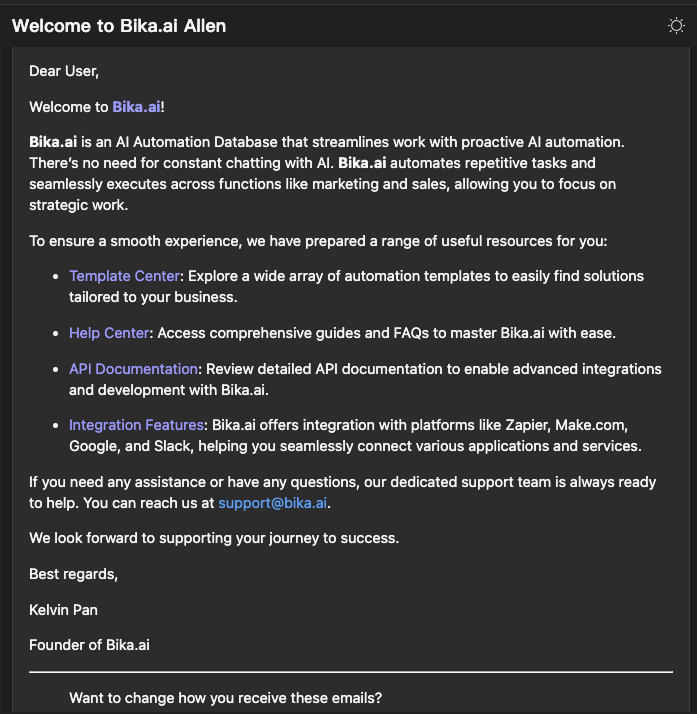
Task: Open the Help Center link
Action: tap(109, 333)
